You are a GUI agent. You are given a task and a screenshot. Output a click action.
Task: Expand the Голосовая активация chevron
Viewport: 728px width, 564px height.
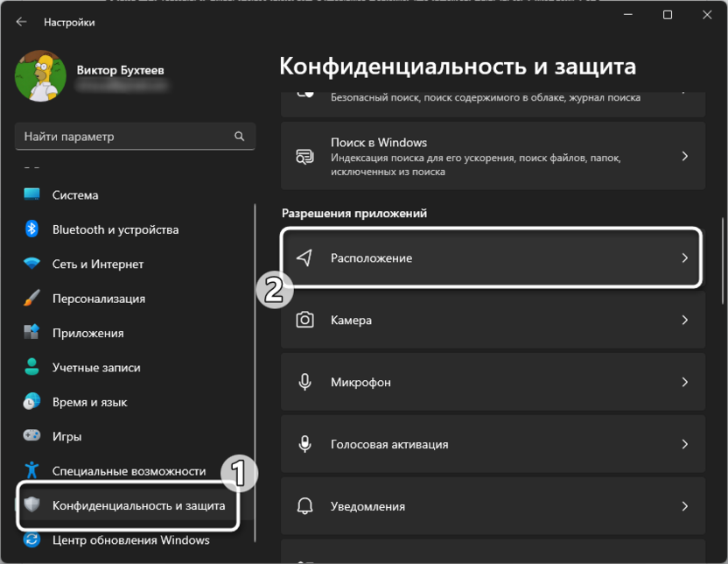[684, 444]
